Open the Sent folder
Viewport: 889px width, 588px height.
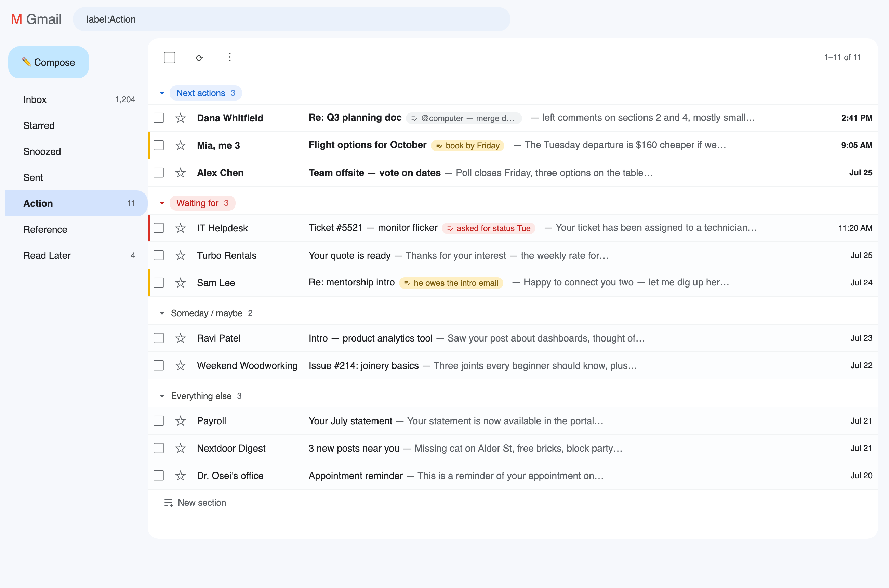[77, 177]
